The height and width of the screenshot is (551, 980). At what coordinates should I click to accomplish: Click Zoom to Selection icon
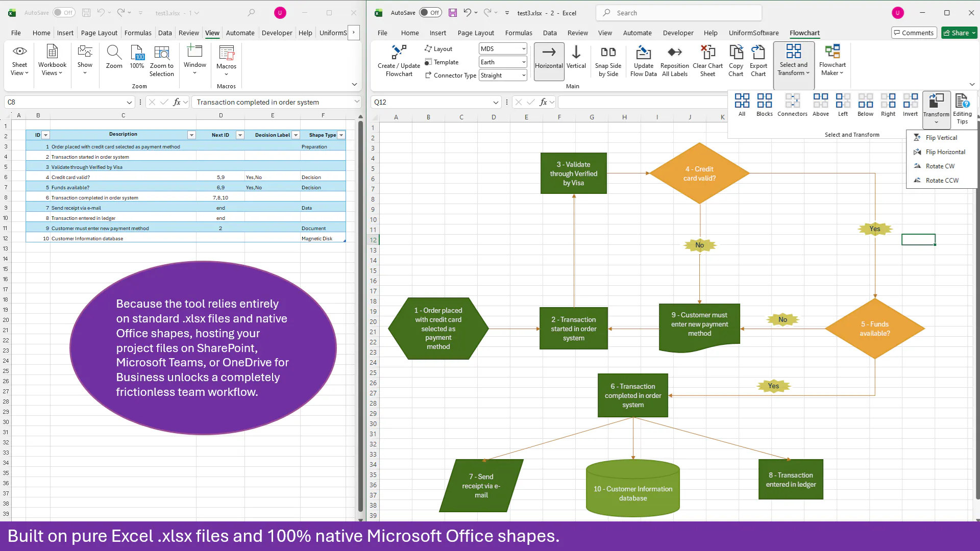[161, 61]
